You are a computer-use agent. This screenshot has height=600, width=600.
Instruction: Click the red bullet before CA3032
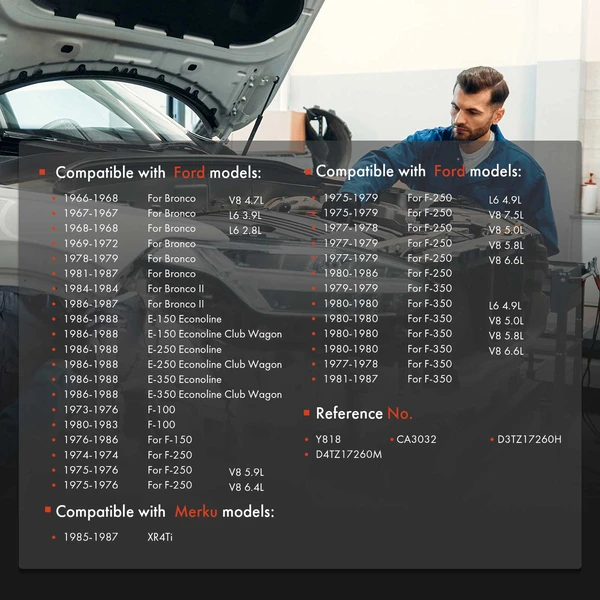[x=390, y=439]
